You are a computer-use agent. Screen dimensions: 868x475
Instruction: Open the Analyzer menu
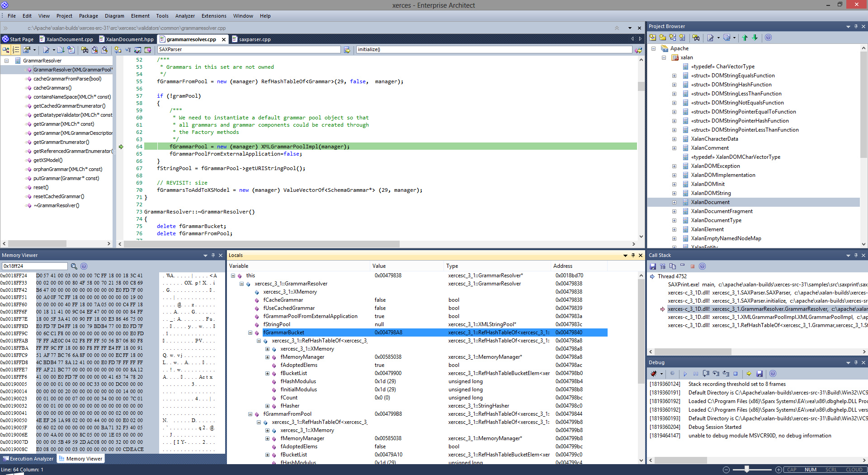pos(184,16)
